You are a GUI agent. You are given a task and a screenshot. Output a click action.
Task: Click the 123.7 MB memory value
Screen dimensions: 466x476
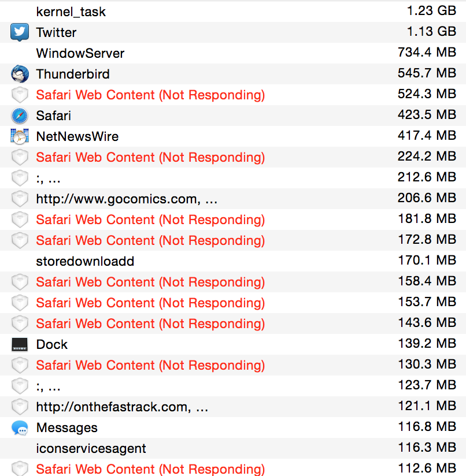tap(427, 385)
